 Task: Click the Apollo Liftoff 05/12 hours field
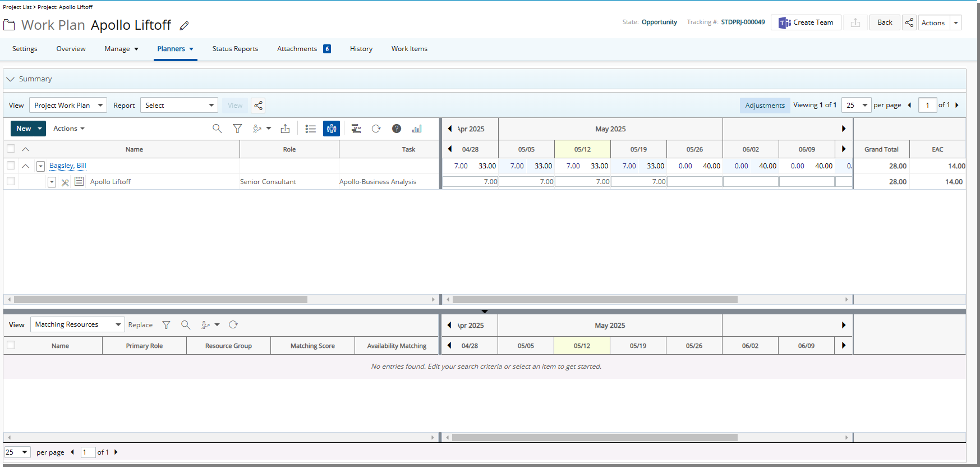point(582,182)
